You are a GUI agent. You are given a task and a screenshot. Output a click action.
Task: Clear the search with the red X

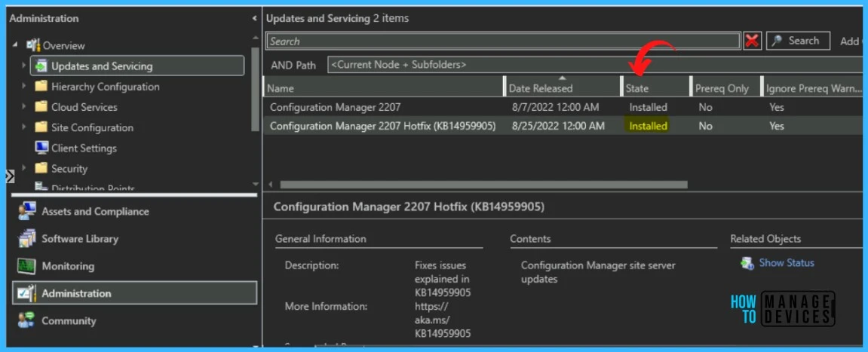tap(752, 41)
